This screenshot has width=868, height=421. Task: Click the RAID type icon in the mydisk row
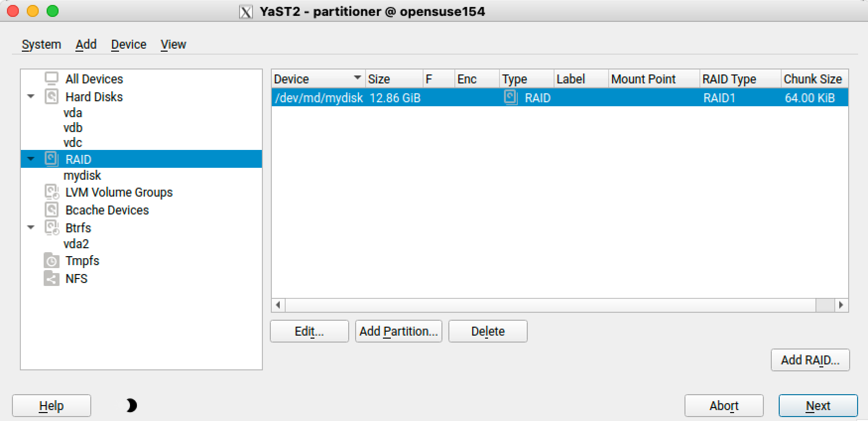click(511, 97)
